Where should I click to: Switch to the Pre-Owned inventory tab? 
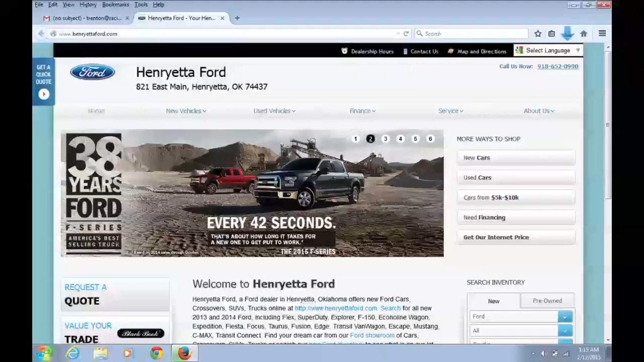point(547,301)
